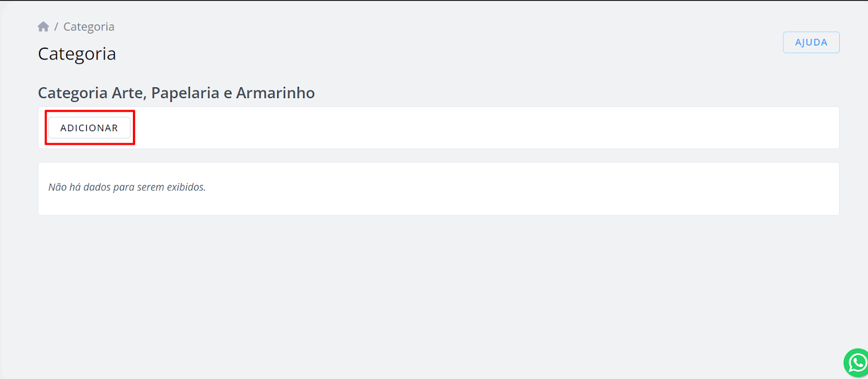
Task: Navigate to Categoria in the breadcrumb trail
Action: 89,27
